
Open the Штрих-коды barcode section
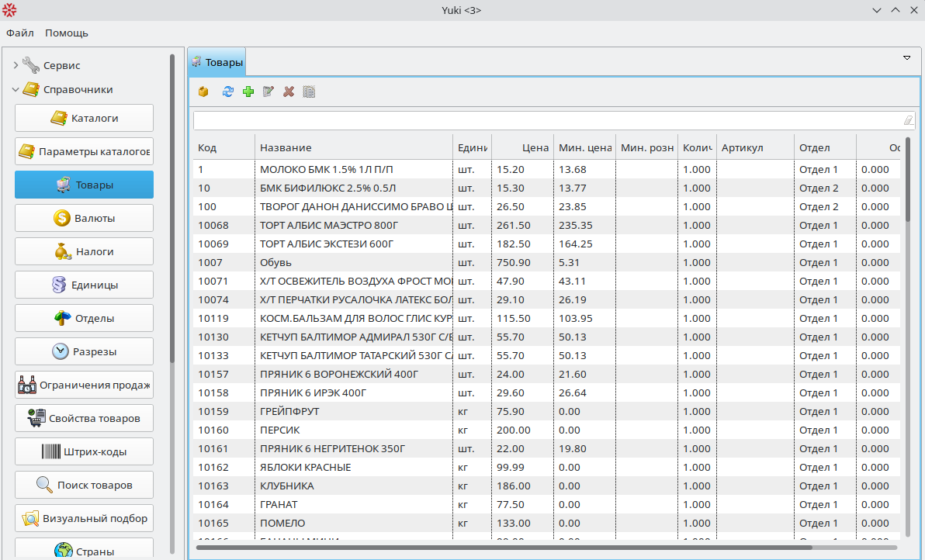(84, 451)
